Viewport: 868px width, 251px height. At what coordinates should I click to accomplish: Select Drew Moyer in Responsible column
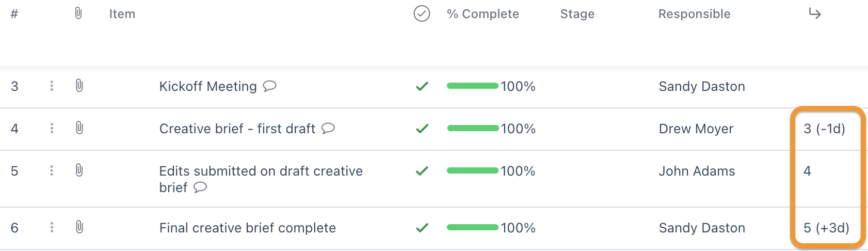696,129
